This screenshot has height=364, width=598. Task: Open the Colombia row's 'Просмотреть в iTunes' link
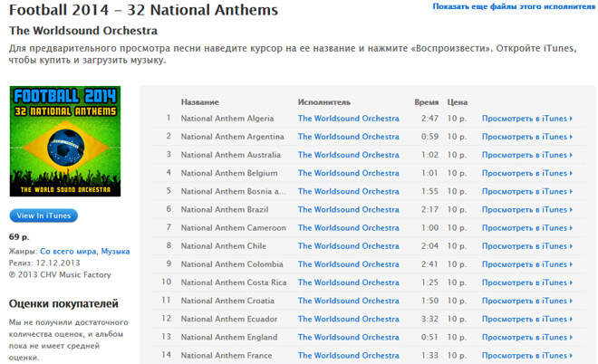[527, 264]
